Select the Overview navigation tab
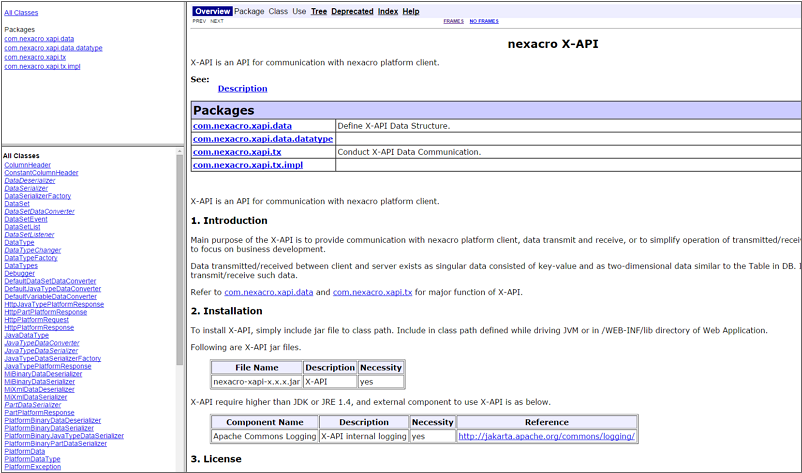The image size is (802, 473). click(x=212, y=11)
